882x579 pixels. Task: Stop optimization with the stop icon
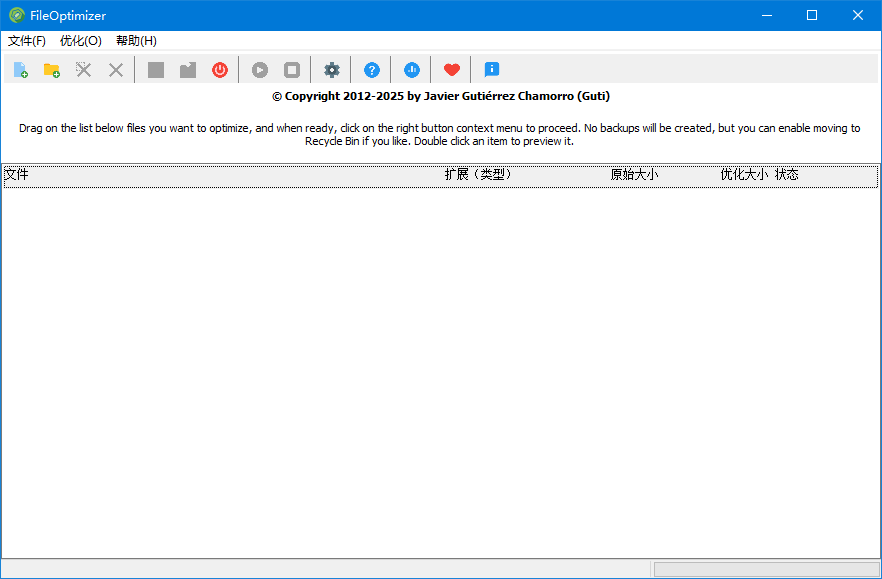[292, 70]
